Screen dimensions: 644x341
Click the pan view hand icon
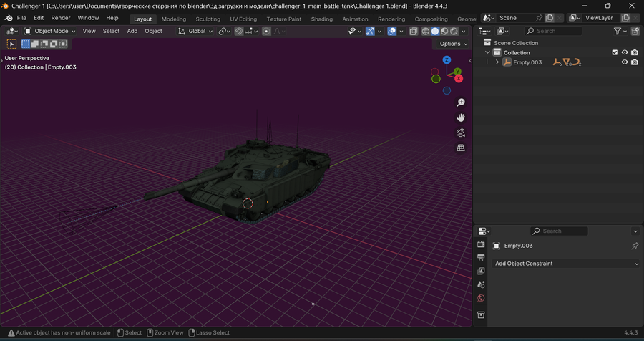click(x=461, y=117)
